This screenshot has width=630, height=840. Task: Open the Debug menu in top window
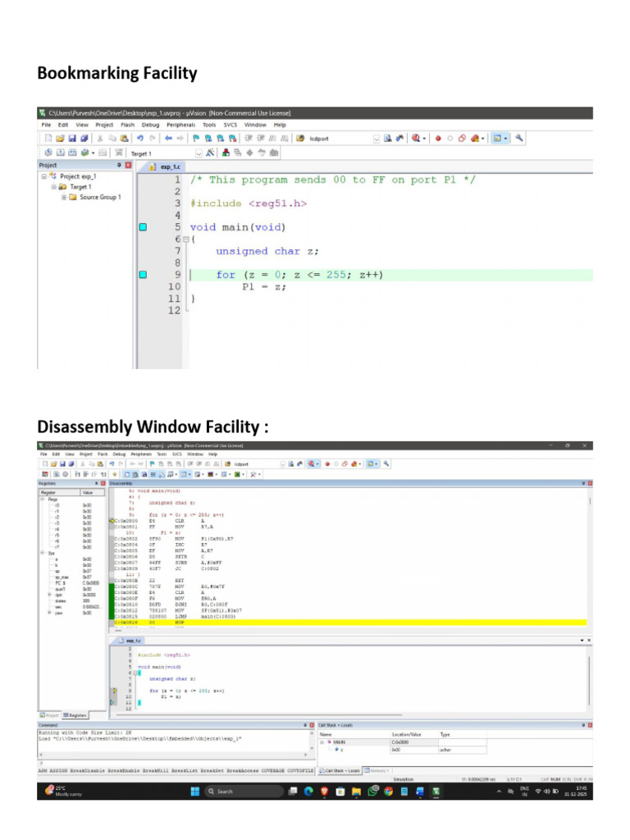point(151,125)
